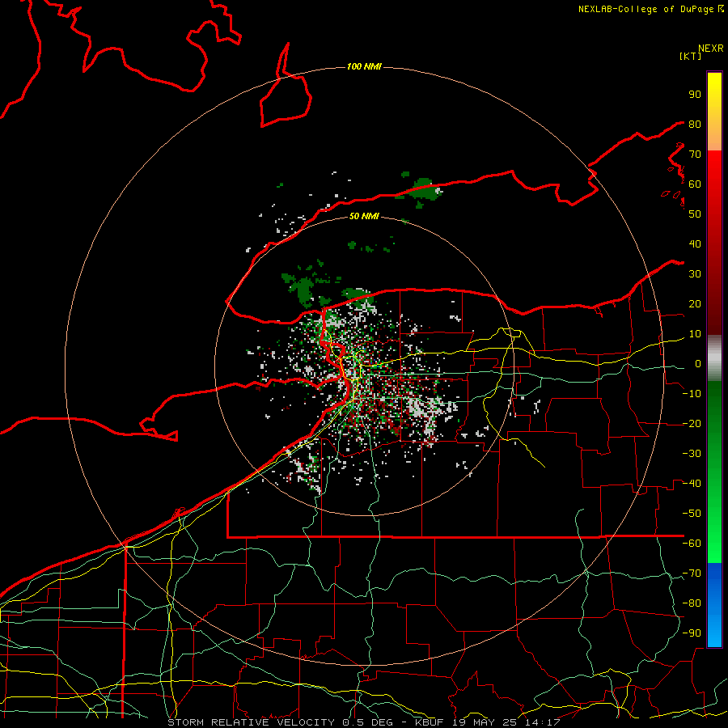Viewport: 728px width, 728px height.
Task: Click the positive 10 scale value
Action: click(695, 334)
